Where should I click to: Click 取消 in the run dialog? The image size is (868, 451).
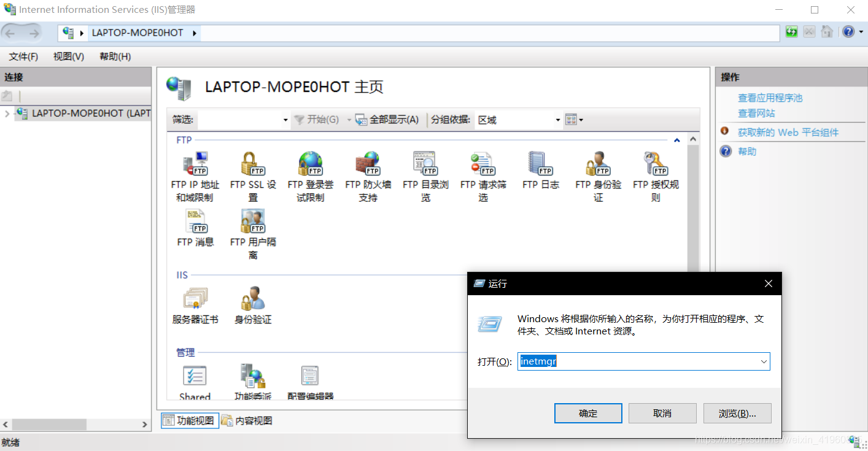coord(662,413)
